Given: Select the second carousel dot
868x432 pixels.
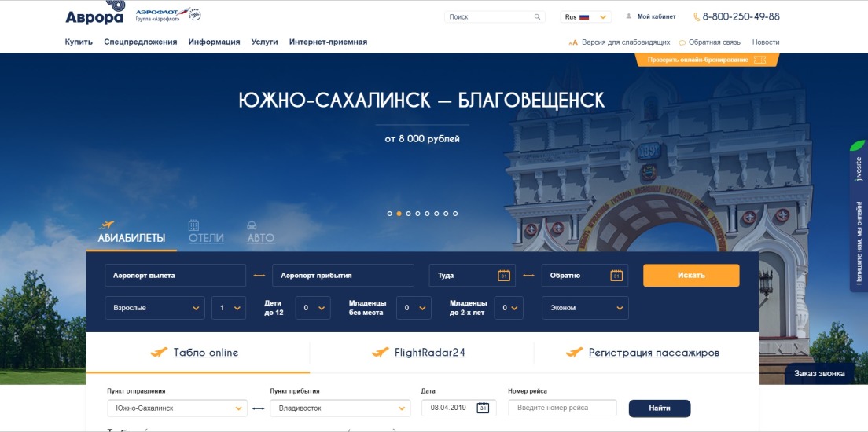Looking at the screenshot, I should click(399, 214).
